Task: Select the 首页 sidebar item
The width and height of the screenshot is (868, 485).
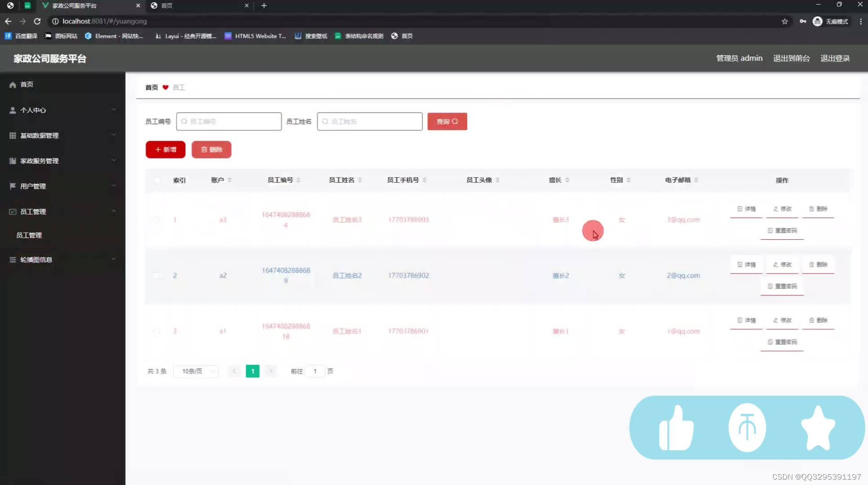Action: [62, 84]
